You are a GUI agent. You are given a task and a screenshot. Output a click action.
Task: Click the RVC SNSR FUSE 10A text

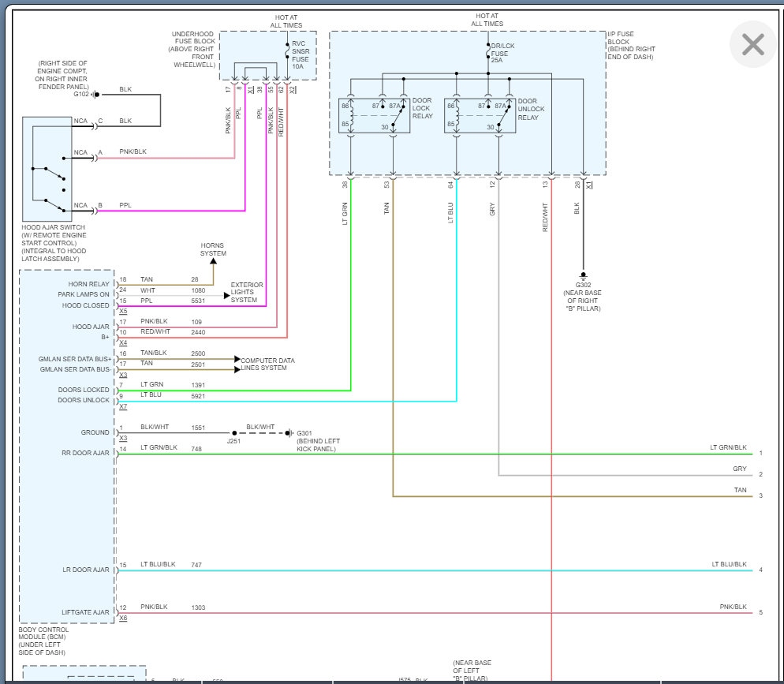click(301, 55)
